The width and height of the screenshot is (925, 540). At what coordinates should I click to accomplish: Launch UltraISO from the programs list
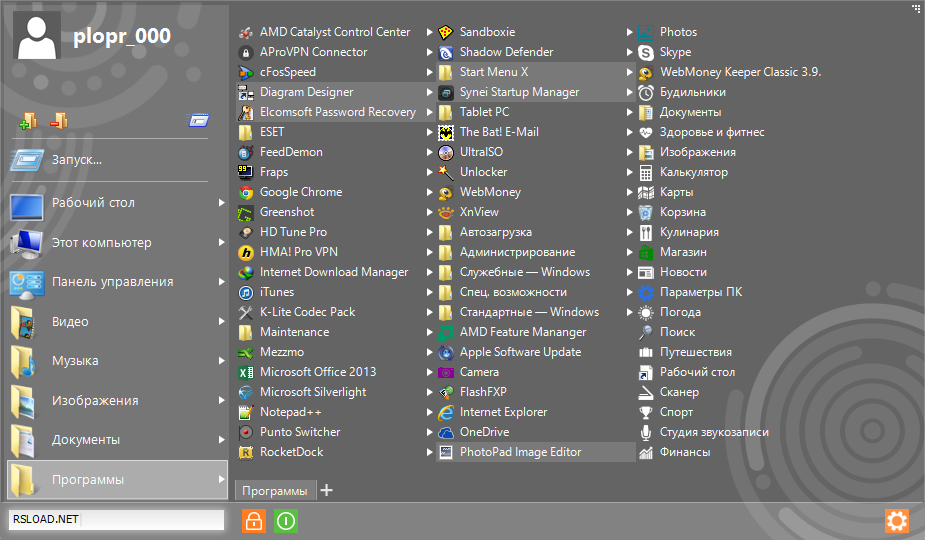(481, 152)
